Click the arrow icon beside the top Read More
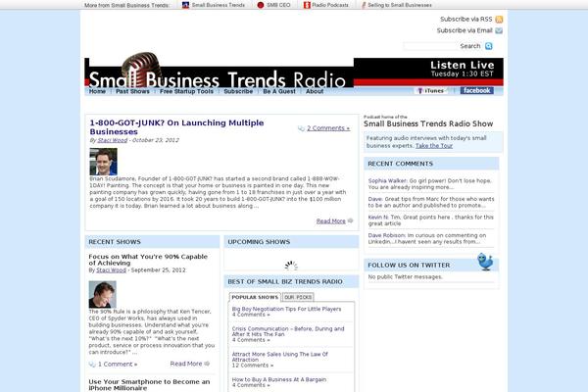 tap(350, 220)
